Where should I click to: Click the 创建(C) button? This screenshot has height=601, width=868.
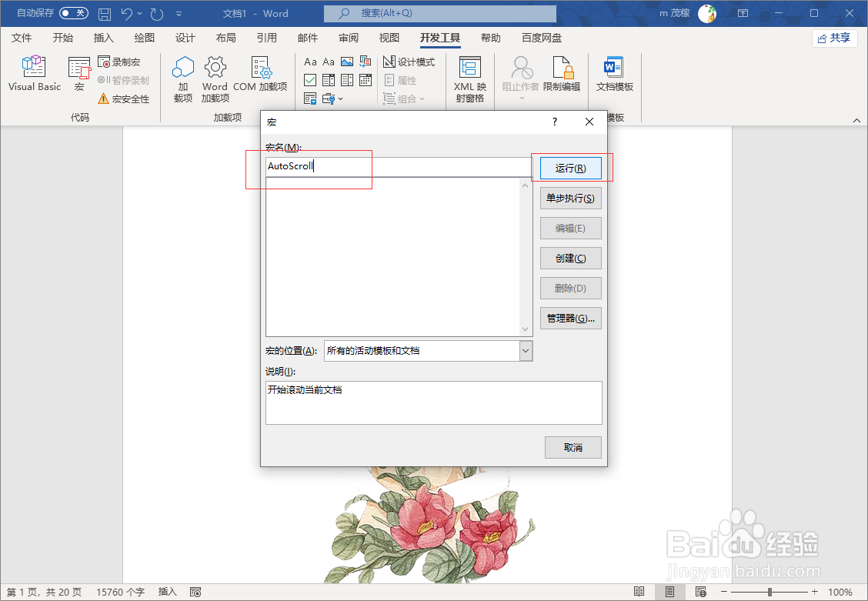[571, 259]
